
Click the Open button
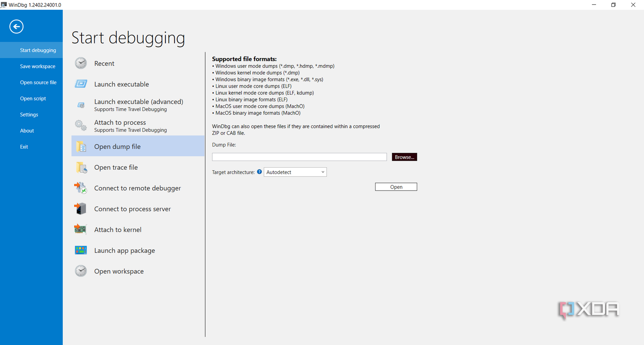click(x=396, y=187)
